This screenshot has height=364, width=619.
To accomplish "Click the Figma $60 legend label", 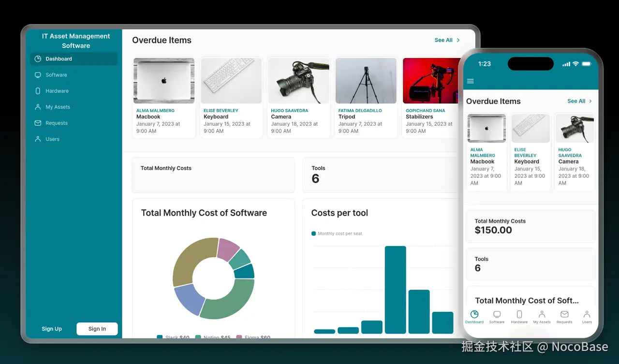I will coord(257,337).
